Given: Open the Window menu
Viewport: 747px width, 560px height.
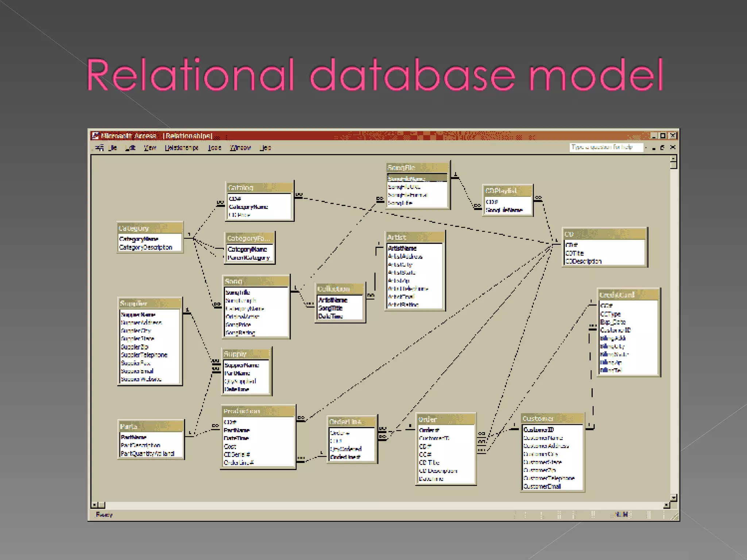Looking at the screenshot, I should (240, 148).
